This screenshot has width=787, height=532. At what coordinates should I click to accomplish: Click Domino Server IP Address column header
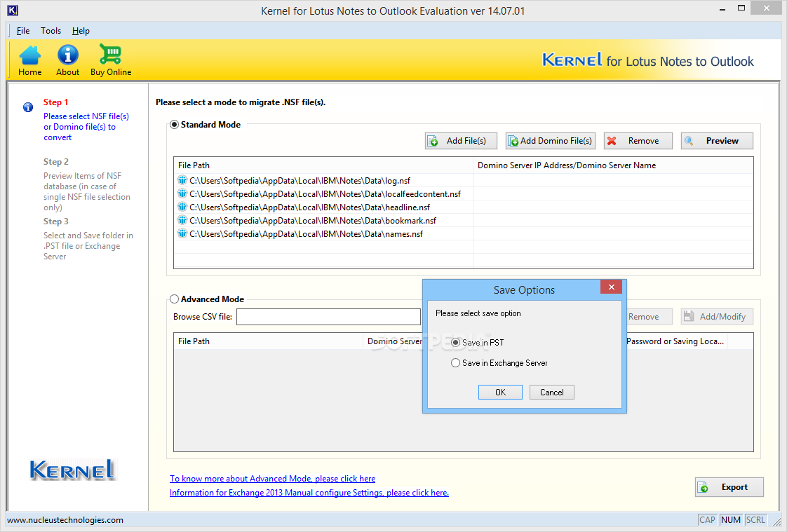613,165
